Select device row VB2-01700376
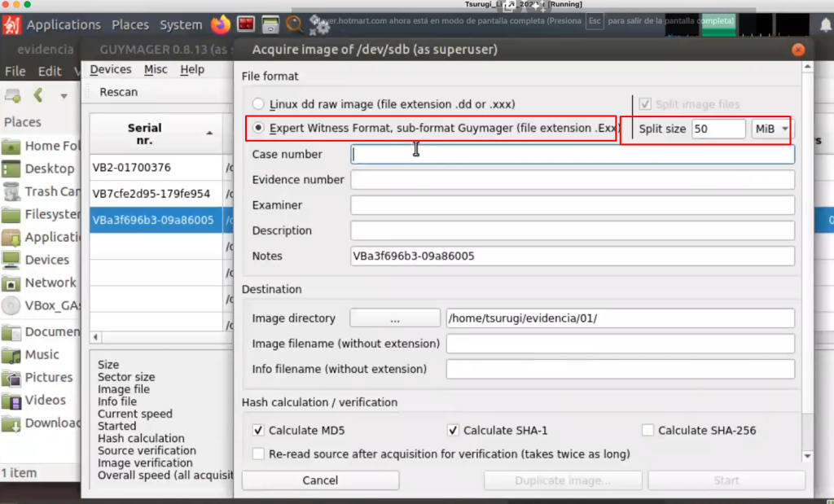This screenshot has width=834, height=504. (156, 168)
